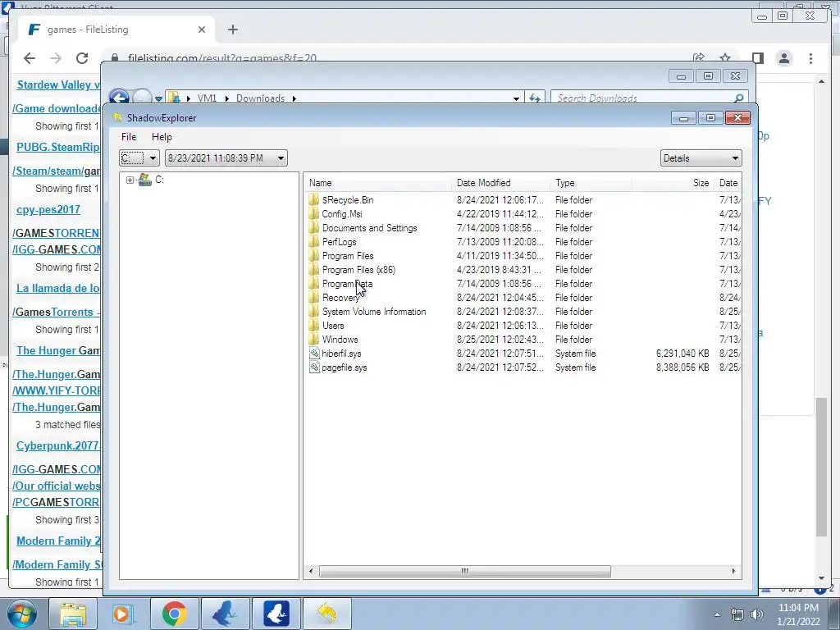The image size is (840, 630).
Task: Click the refresh icon in Explorer address bar
Action: coord(534,98)
